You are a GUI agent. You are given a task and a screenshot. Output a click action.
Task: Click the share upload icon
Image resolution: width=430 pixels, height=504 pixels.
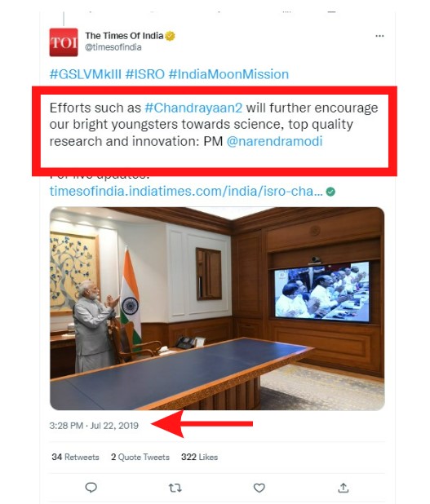344,488
